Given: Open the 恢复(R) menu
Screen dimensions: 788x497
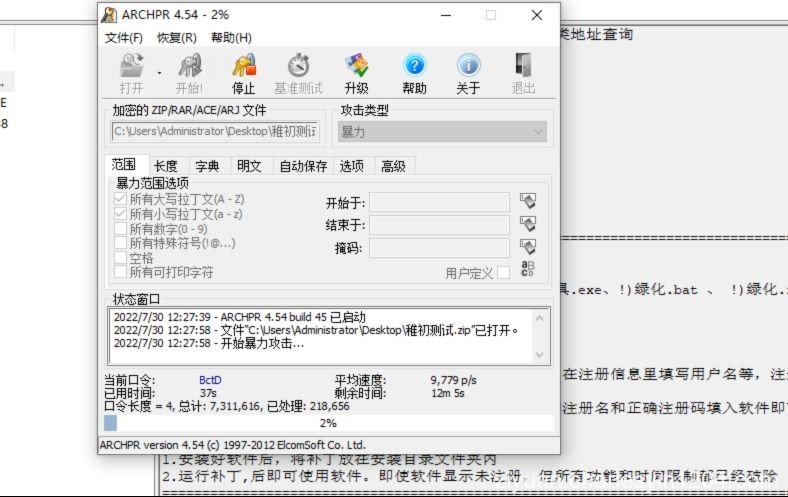Looking at the screenshot, I should coord(177,38).
